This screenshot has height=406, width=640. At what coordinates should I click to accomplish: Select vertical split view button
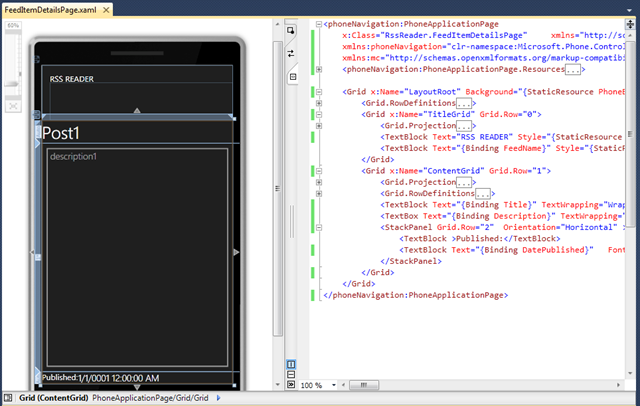[x=291, y=364]
